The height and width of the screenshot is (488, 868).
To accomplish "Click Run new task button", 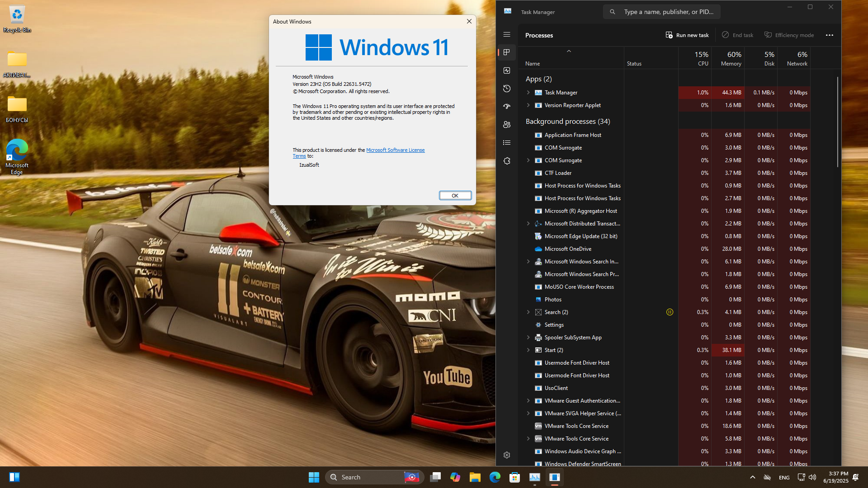I will (687, 35).
